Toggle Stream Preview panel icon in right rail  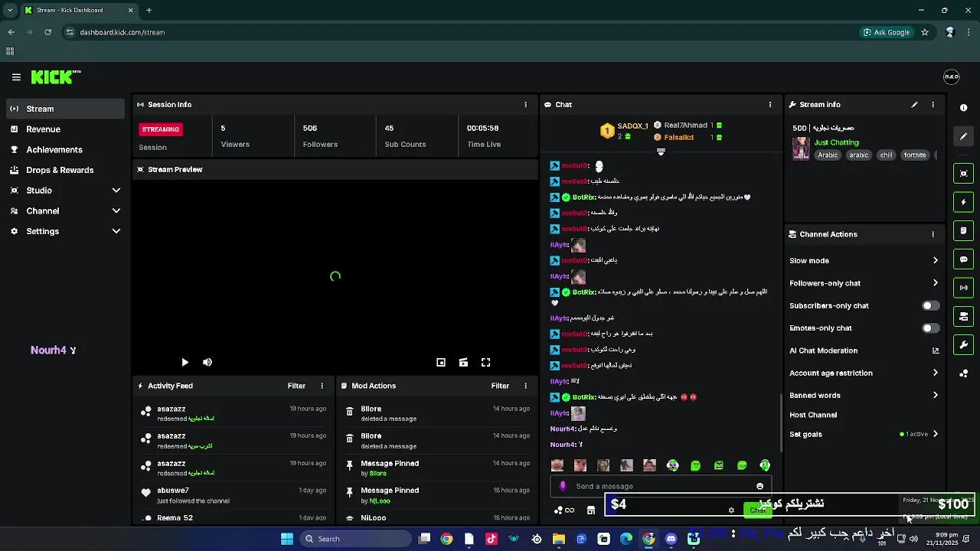(x=963, y=174)
